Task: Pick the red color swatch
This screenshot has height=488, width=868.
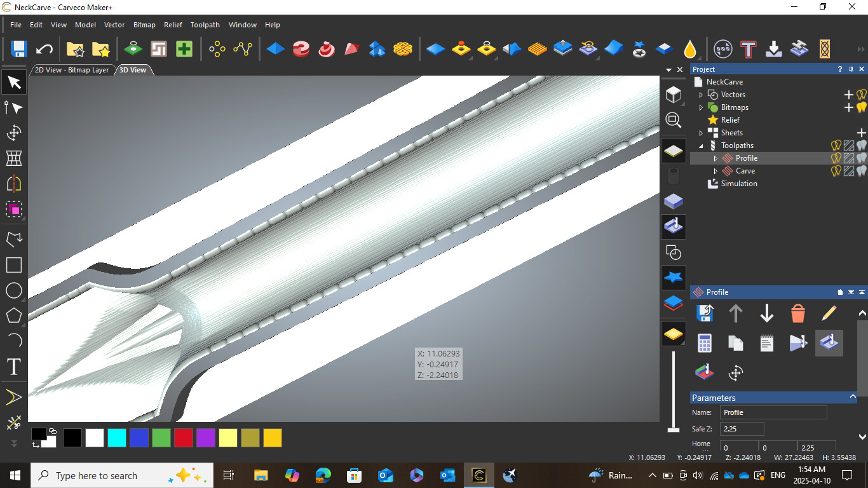Action: click(184, 438)
